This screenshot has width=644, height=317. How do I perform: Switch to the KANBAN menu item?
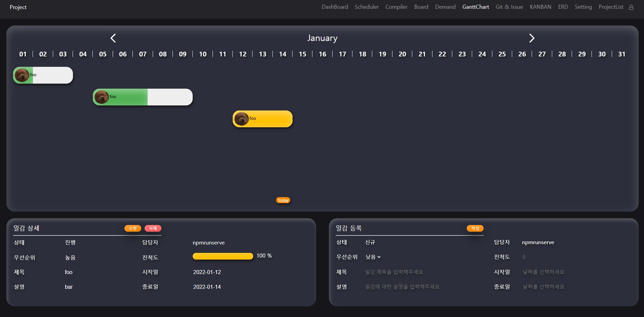[x=540, y=7]
